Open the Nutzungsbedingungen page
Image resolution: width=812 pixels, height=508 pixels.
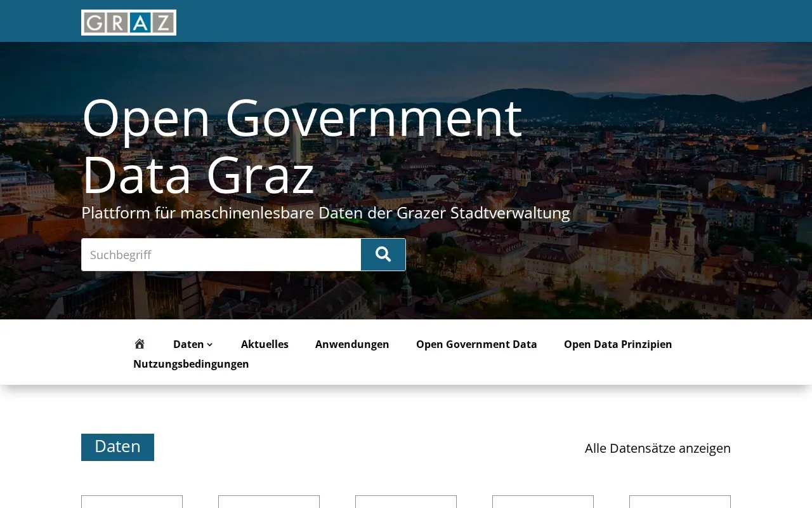click(191, 364)
